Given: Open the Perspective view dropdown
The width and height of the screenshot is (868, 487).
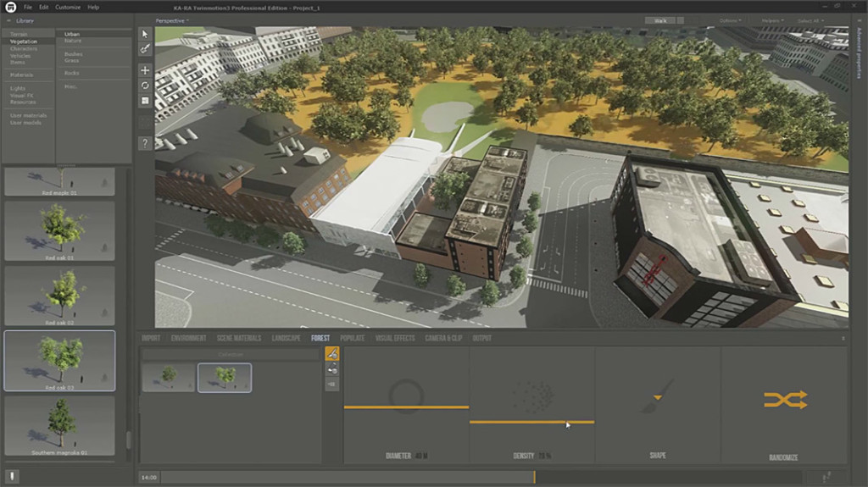Looking at the screenshot, I should 172,20.
